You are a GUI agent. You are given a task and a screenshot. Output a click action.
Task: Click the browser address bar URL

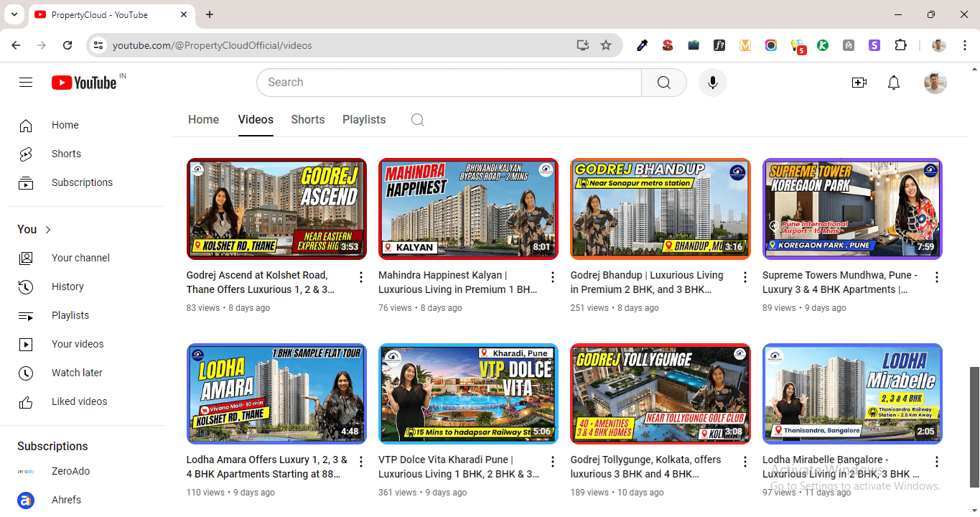pos(213,45)
